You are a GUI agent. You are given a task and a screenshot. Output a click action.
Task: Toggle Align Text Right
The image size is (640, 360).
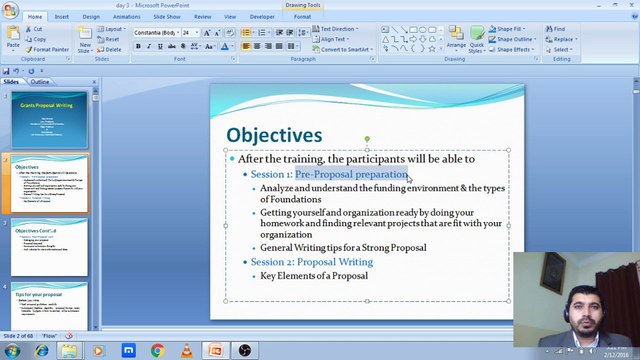(268, 47)
